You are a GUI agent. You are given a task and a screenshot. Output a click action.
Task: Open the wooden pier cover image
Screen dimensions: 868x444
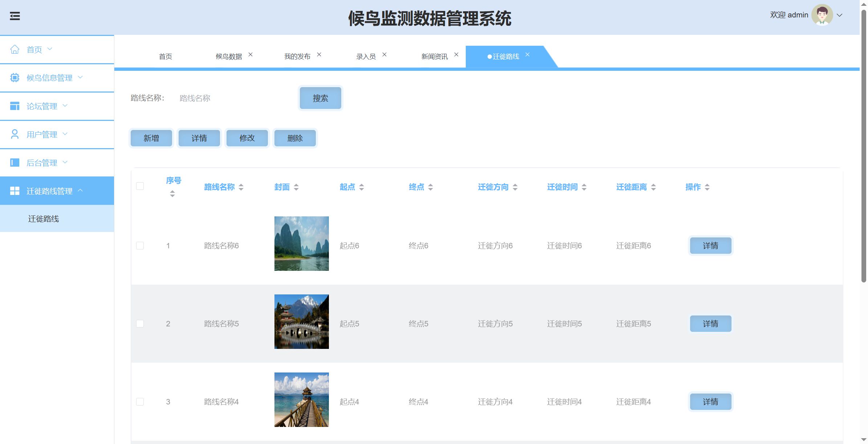tap(302, 400)
